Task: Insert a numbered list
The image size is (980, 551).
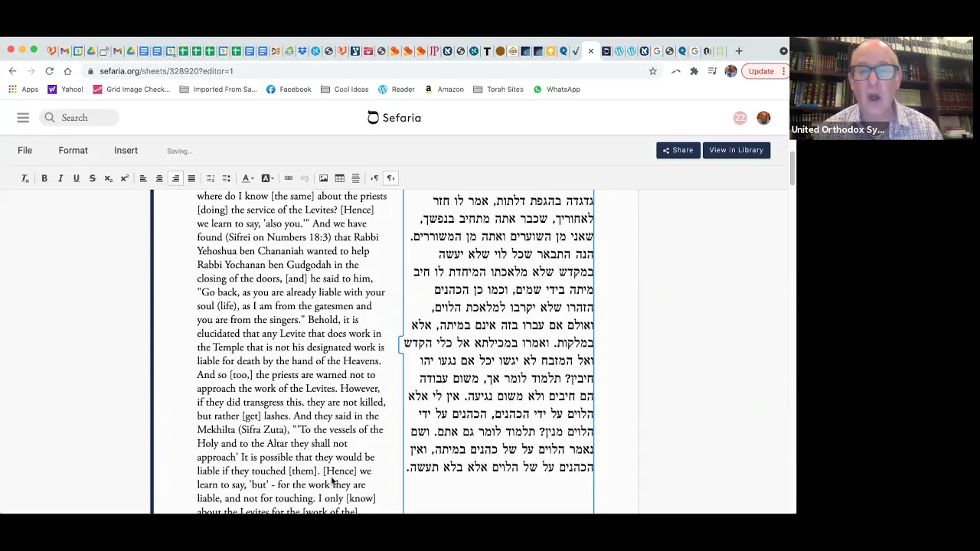Action: pos(211,178)
